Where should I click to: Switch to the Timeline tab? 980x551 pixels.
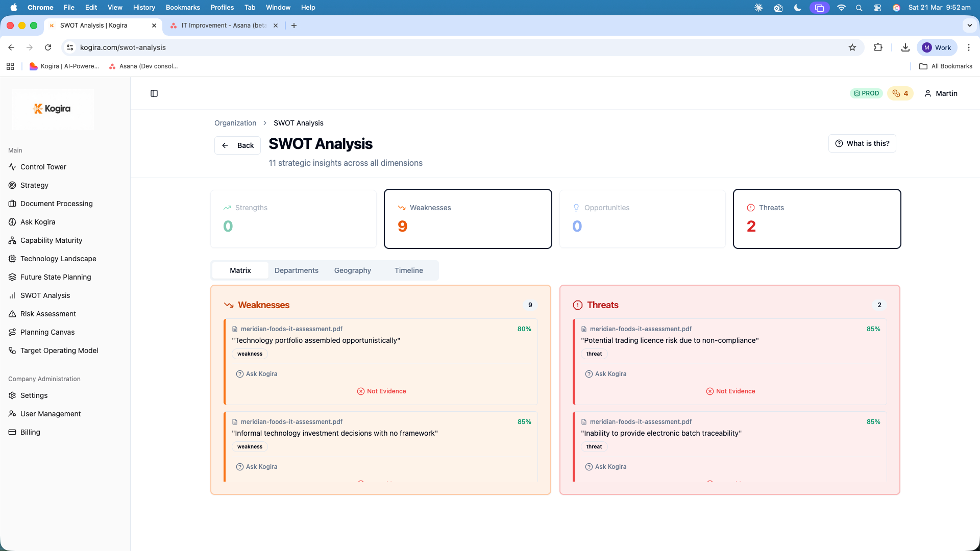[408, 270]
